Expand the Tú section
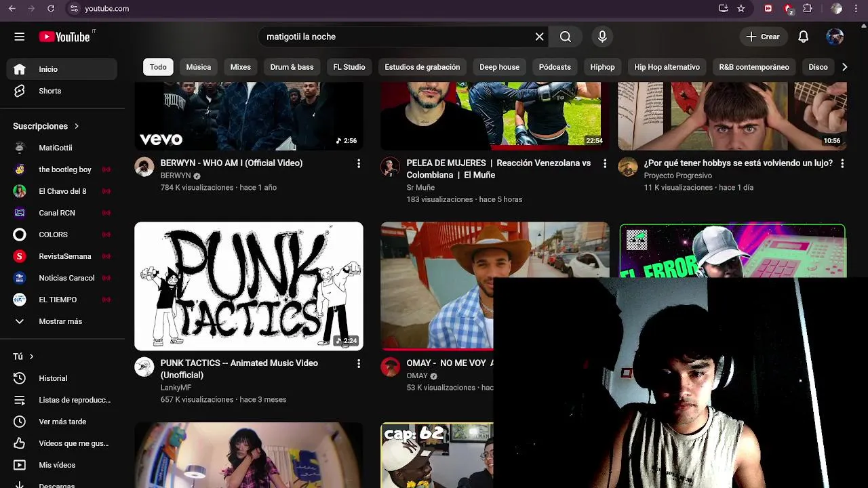Image resolution: width=868 pixels, height=488 pixels. point(24,357)
